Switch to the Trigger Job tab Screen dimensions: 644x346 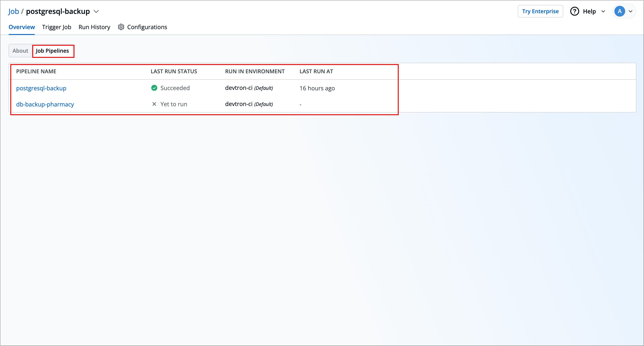click(57, 27)
